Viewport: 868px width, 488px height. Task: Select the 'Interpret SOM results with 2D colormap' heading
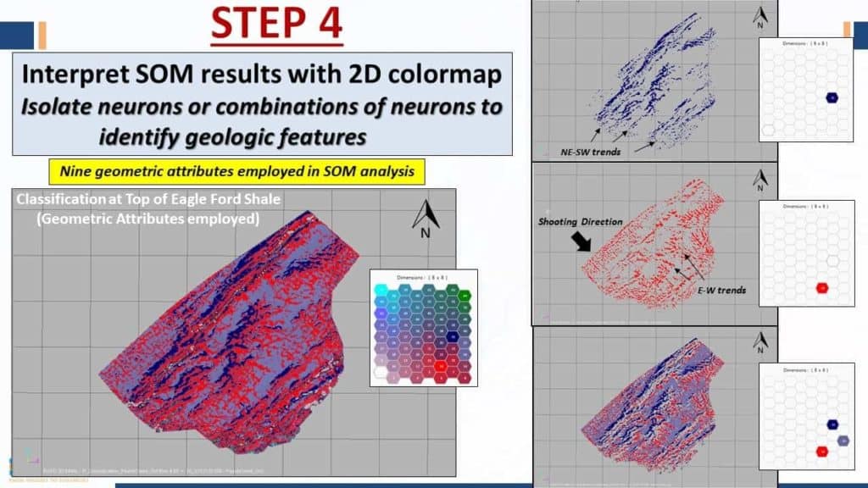tap(262, 74)
